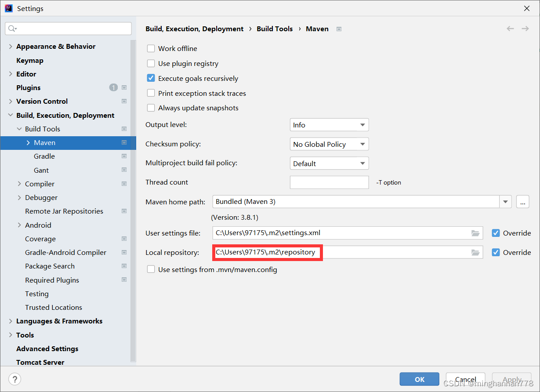Click the project-level icon beside Required Plugins
This screenshot has width=540, height=392.
(x=124, y=280)
